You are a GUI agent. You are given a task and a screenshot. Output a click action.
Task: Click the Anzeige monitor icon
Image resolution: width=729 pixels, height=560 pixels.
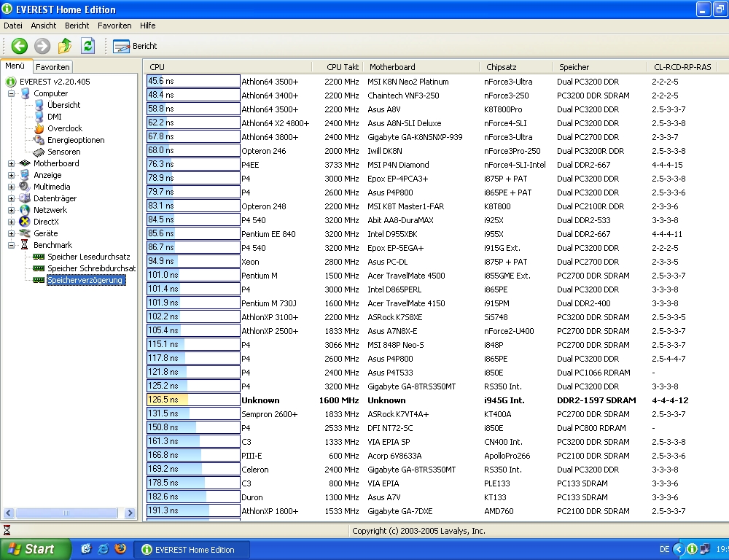[25, 175]
